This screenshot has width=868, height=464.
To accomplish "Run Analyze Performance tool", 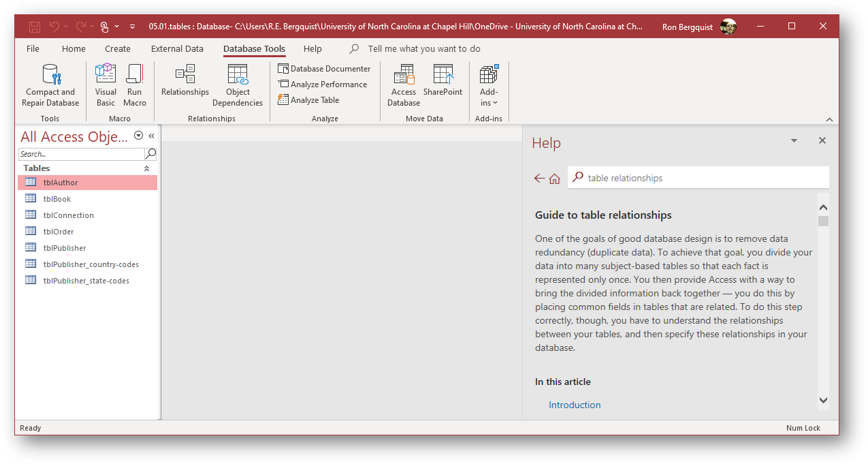I will (322, 84).
